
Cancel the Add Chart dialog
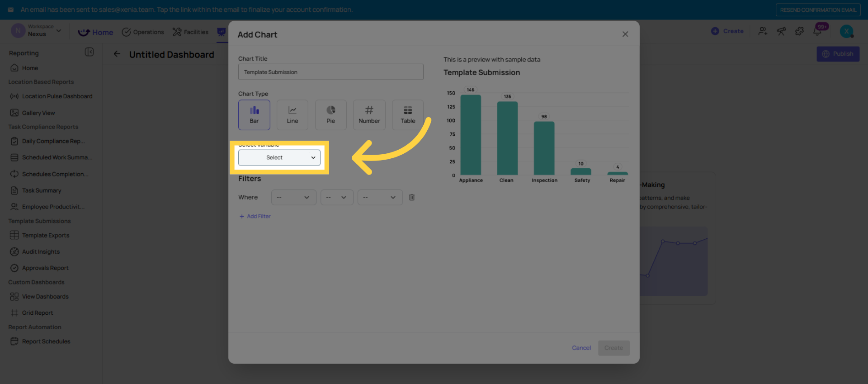pos(581,348)
